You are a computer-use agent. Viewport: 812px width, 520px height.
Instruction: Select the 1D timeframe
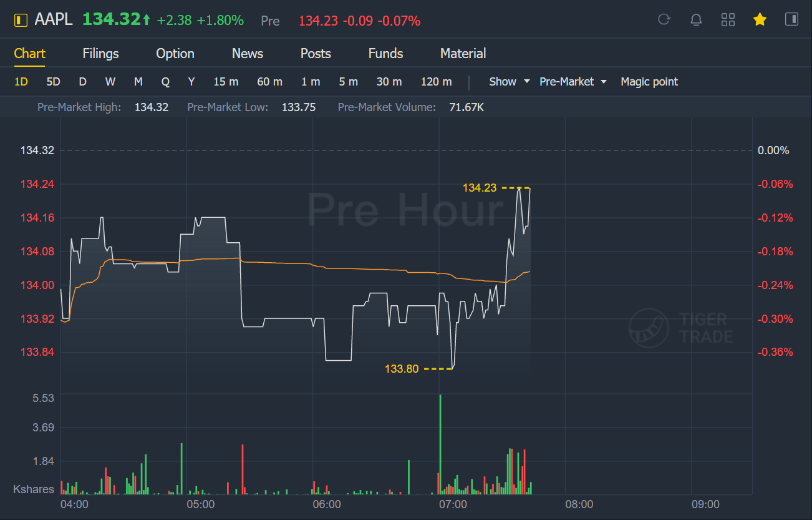[21, 82]
